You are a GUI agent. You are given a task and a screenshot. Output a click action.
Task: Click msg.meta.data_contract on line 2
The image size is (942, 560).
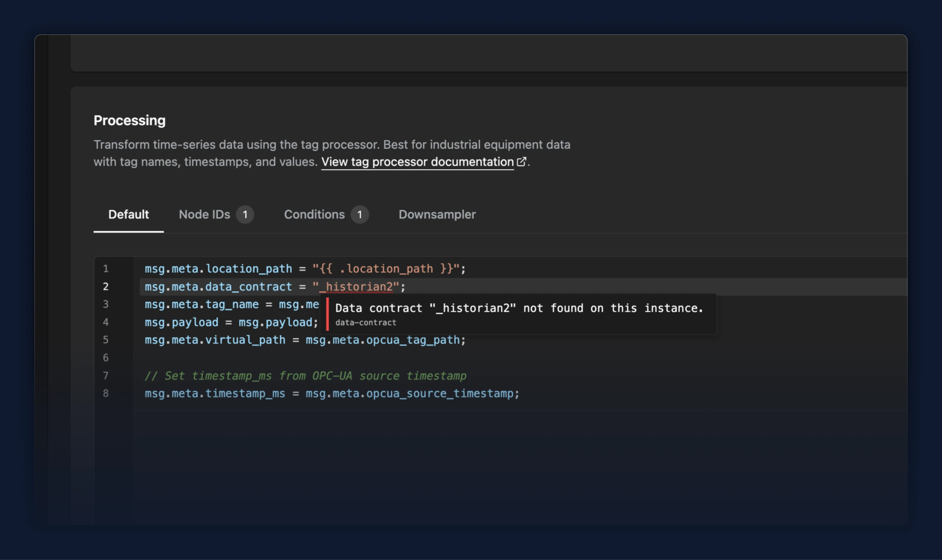tap(219, 287)
